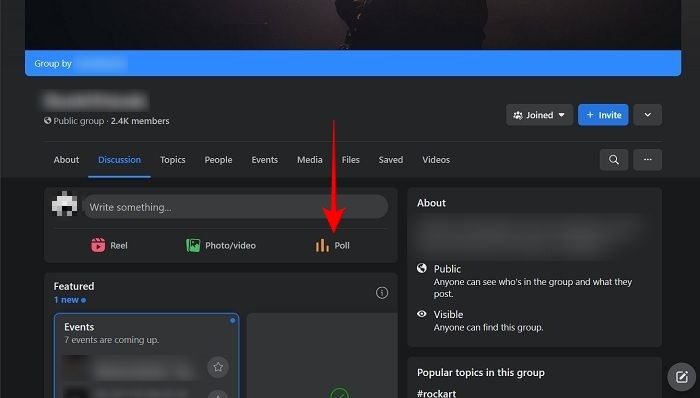Go to the Videos tab
700x398 pixels.
point(436,160)
